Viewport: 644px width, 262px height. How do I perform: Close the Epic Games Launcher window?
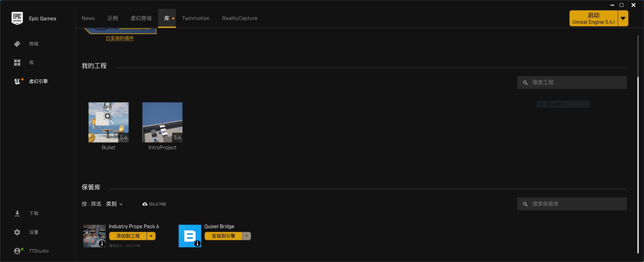(x=633, y=5)
